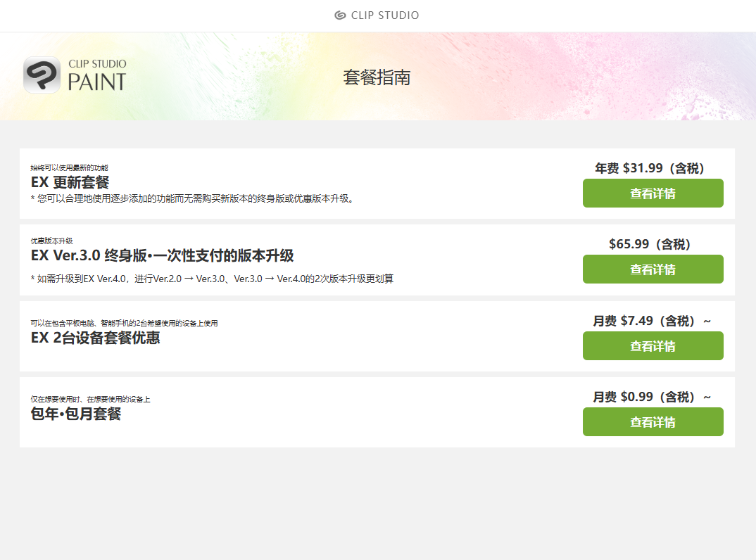Select the 包年•包月套餐 plan title

pos(76,414)
